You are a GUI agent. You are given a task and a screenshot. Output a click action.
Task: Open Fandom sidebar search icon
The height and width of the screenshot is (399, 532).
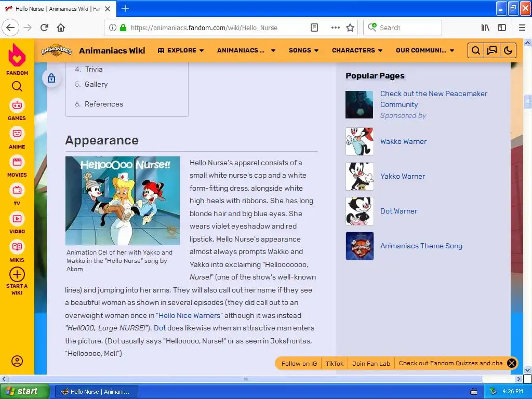point(17,87)
